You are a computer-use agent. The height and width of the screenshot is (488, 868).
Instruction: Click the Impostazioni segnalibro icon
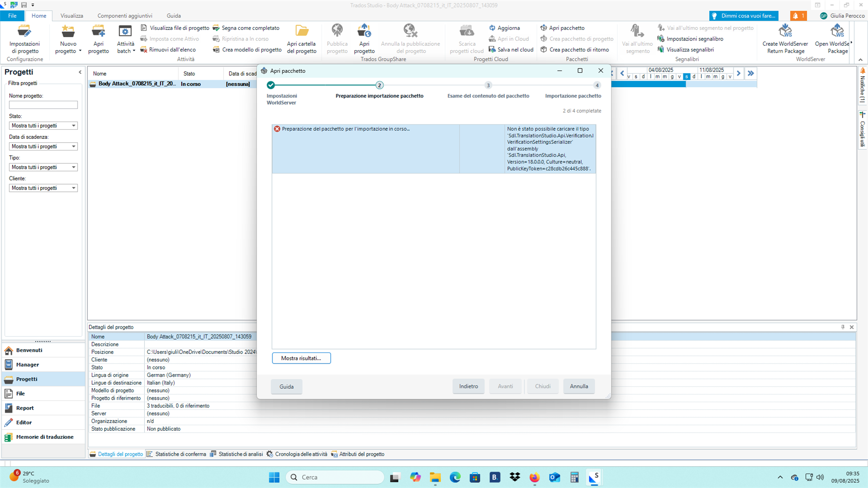pos(661,39)
